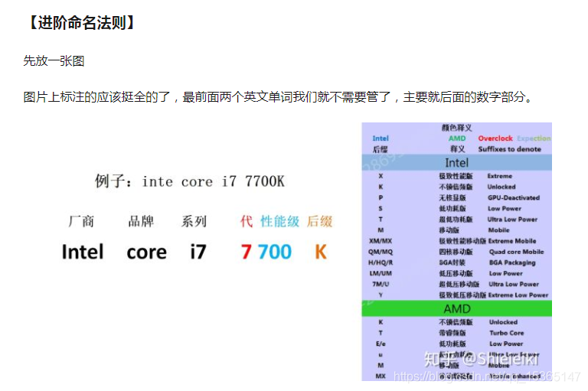The width and height of the screenshot is (588, 391).
Task: Click the 颜色释义 title in the table
Action: [x=456, y=128]
